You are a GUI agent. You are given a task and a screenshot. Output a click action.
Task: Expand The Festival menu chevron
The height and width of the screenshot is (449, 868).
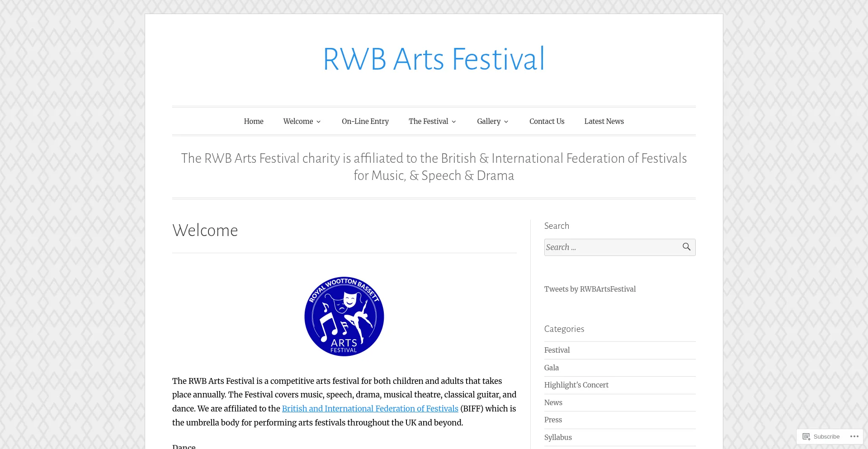click(x=454, y=122)
